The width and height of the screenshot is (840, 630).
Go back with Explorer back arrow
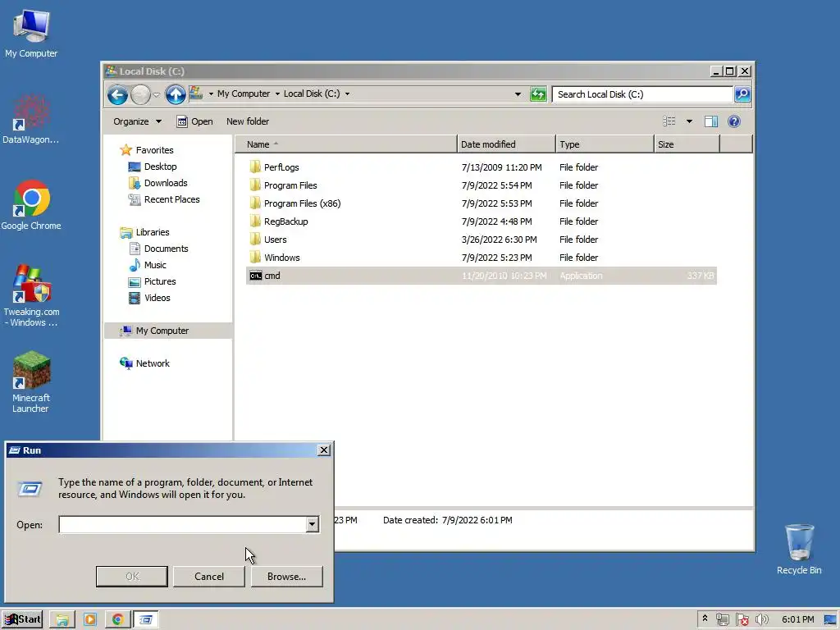pos(117,95)
